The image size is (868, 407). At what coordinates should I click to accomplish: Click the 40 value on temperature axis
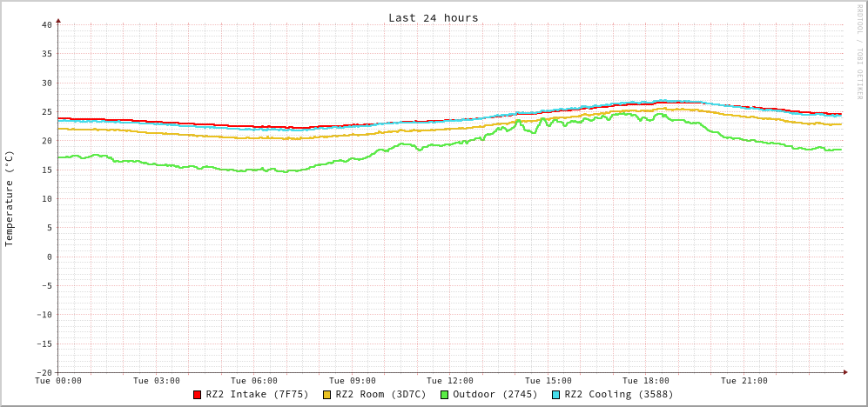[x=46, y=25]
